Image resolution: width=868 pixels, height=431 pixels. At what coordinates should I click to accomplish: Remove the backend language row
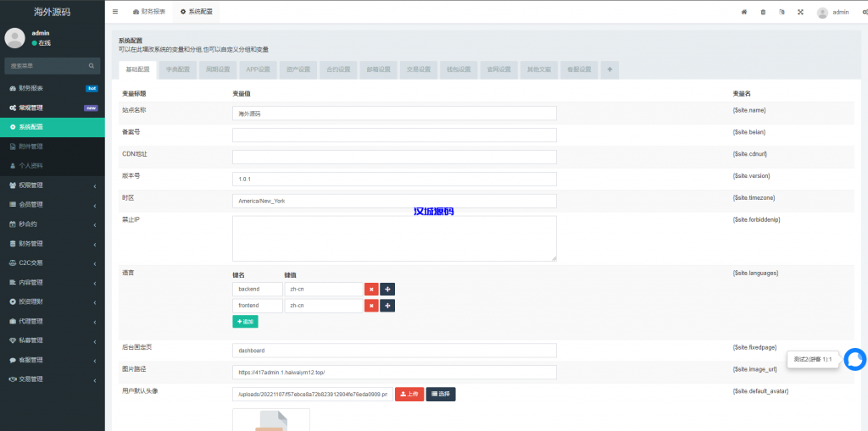[x=371, y=290]
